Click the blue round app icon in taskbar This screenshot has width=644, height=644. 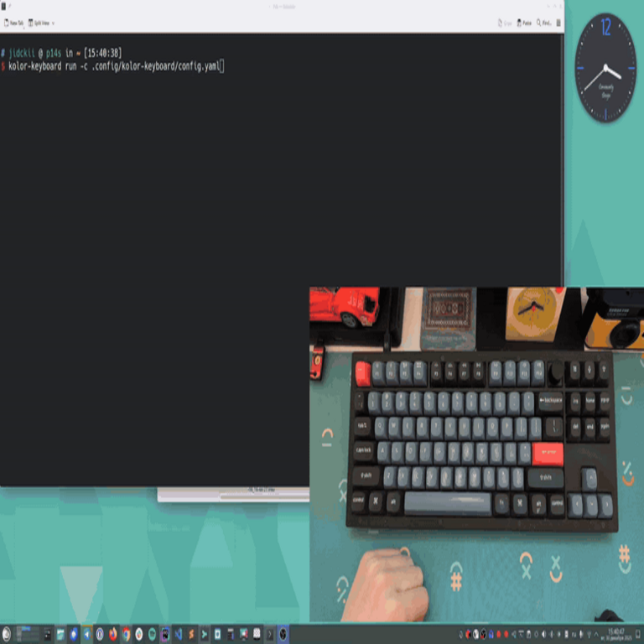tap(74, 635)
